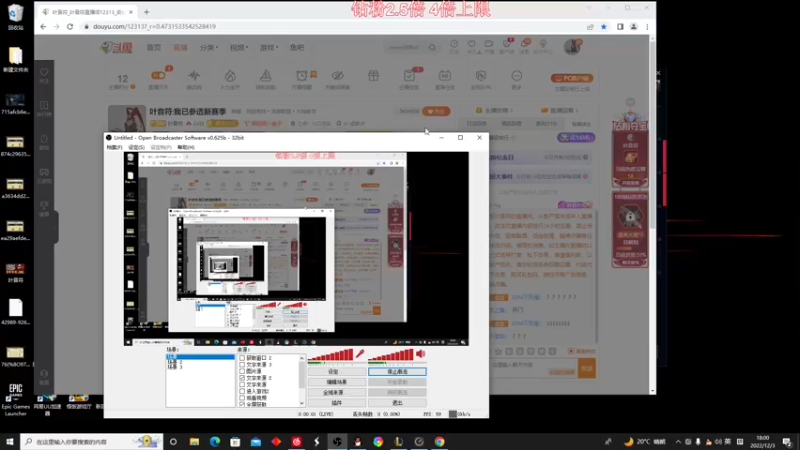Toggle the sixth source checkbox in OBS list
This screenshot has height=450, width=800.
coord(242,391)
